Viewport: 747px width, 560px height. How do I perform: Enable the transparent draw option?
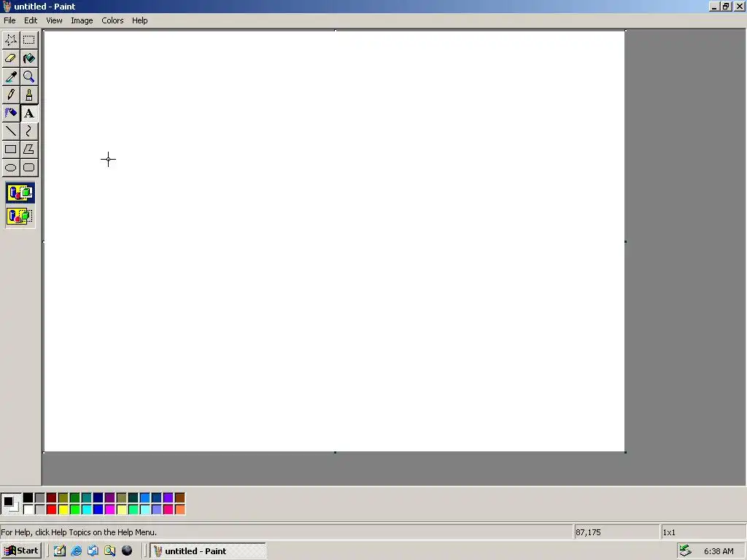[x=20, y=216]
